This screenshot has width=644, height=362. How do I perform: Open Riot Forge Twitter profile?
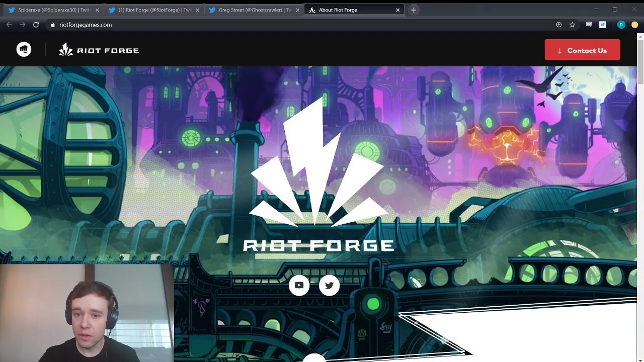pos(329,286)
